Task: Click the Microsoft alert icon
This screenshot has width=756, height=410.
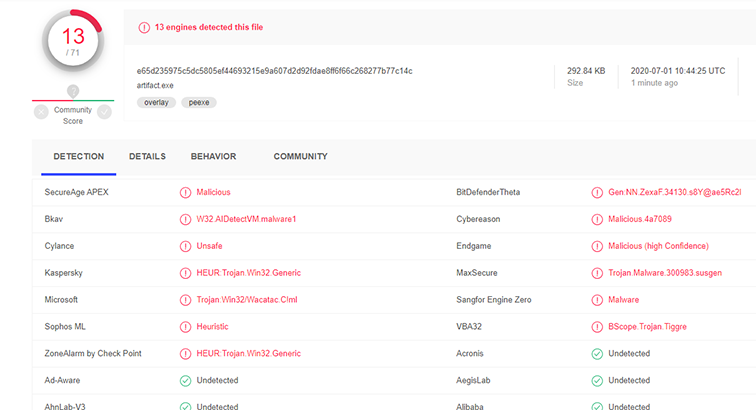Action: pos(185,300)
